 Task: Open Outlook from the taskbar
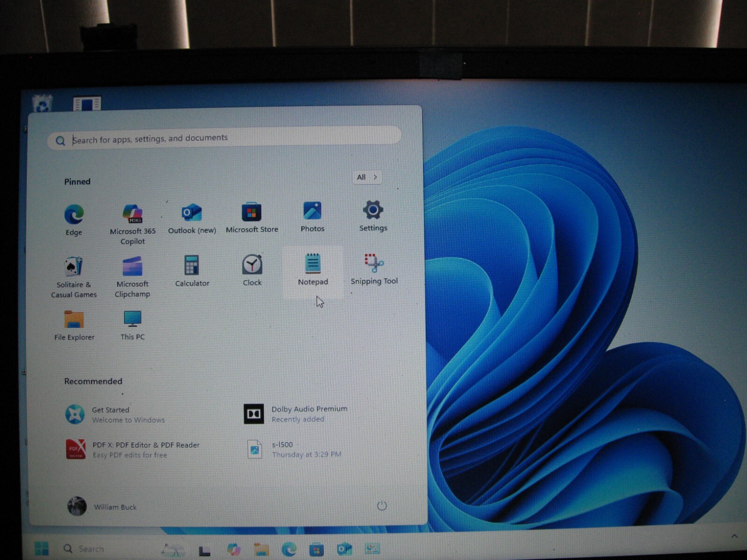coord(344,549)
